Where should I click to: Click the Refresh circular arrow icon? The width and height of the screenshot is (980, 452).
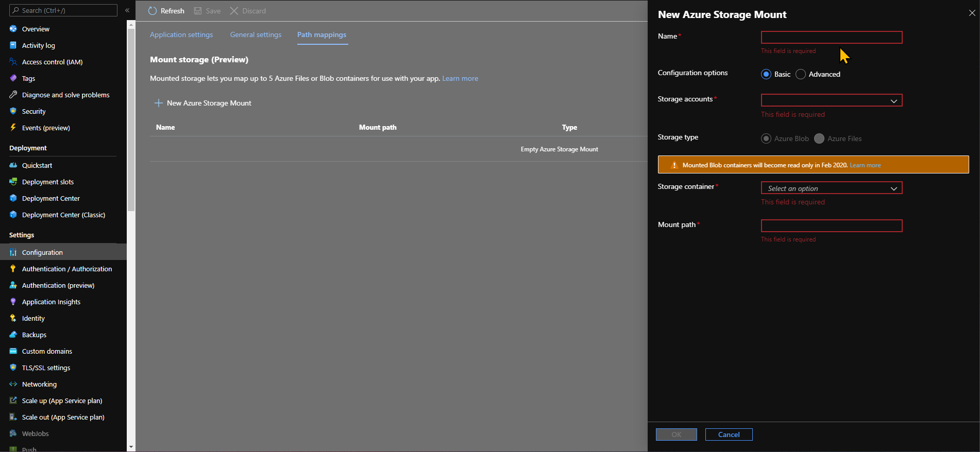tap(153, 11)
